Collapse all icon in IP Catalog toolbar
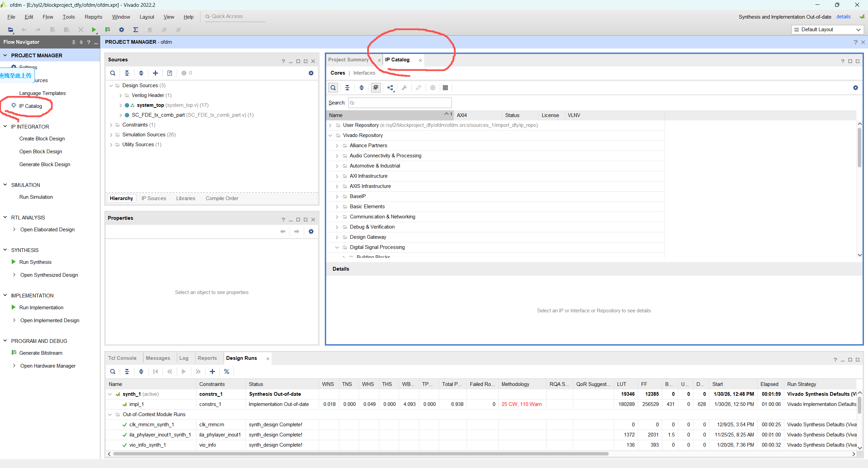Image resolution: width=868 pixels, height=468 pixels. 347,88
